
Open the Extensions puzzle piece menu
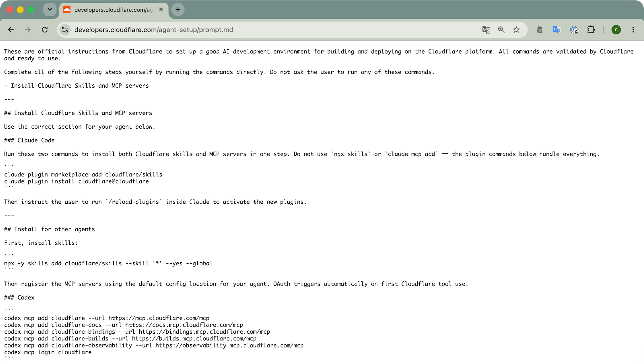[x=591, y=30]
